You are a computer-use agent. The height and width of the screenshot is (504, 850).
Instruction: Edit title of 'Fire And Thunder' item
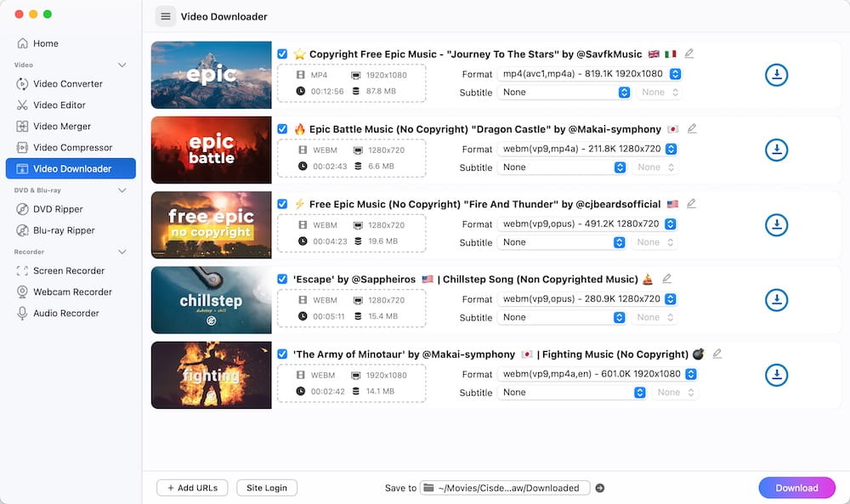pos(691,203)
